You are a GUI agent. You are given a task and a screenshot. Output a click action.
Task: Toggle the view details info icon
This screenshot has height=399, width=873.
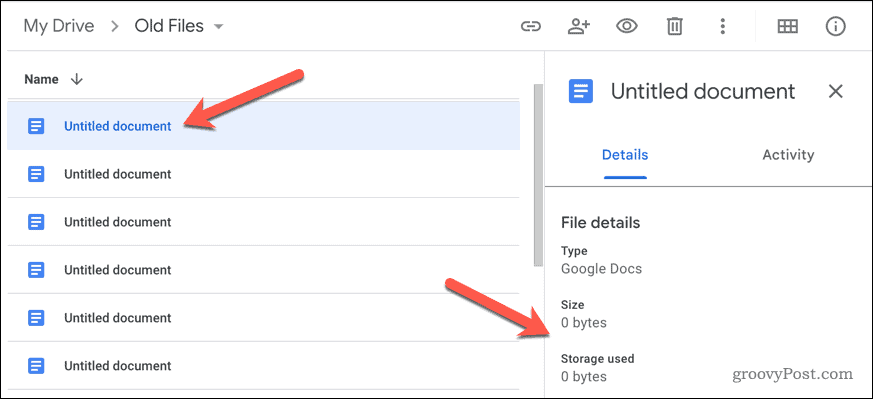835,26
